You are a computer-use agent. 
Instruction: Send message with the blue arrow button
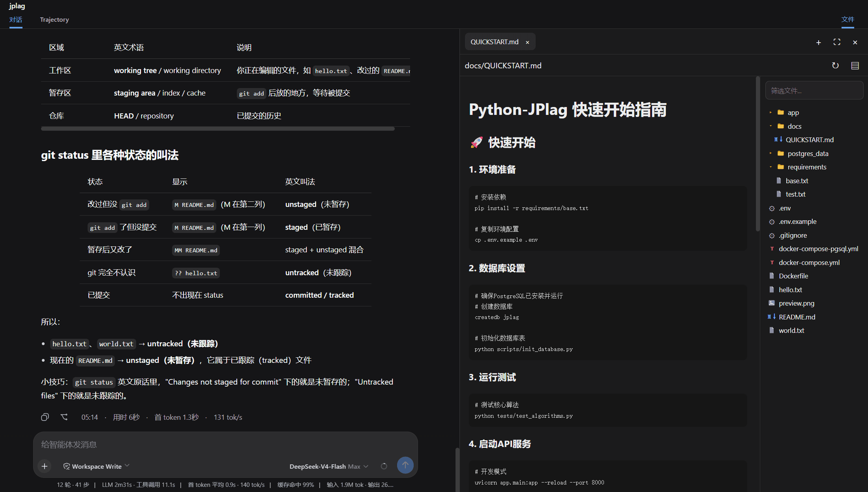point(405,465)
